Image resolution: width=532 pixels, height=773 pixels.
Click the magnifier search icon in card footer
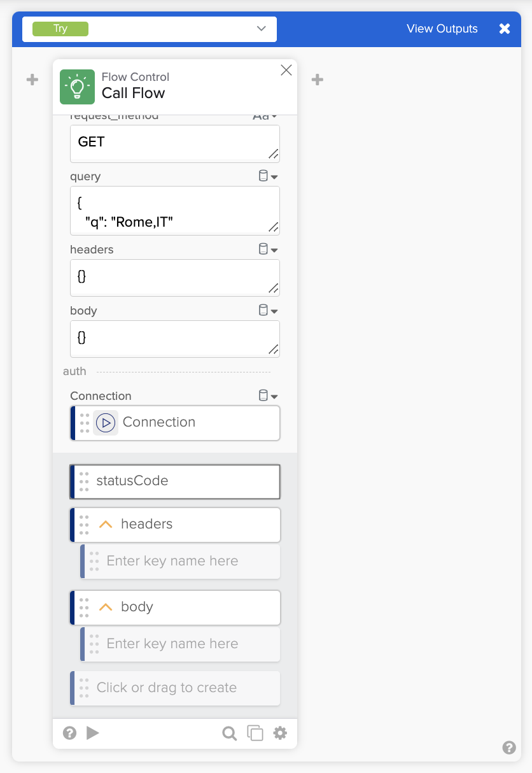click(x=229, y=734)
